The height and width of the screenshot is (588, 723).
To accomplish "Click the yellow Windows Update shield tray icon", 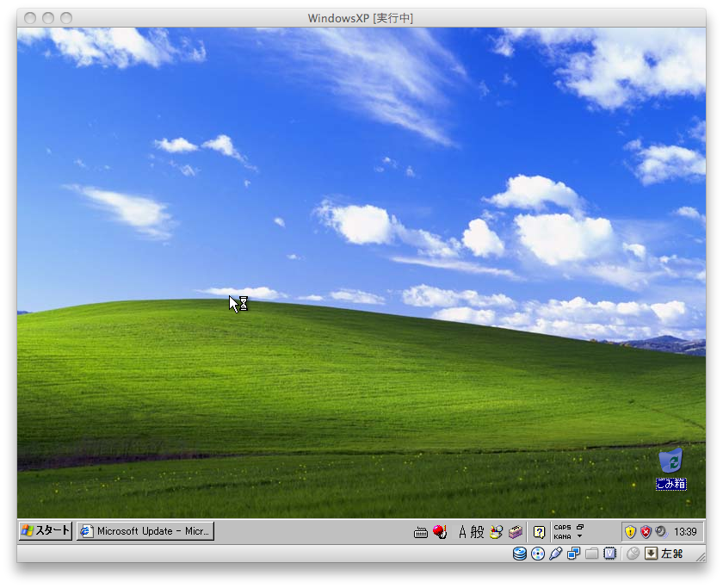I will coord(630,532).
